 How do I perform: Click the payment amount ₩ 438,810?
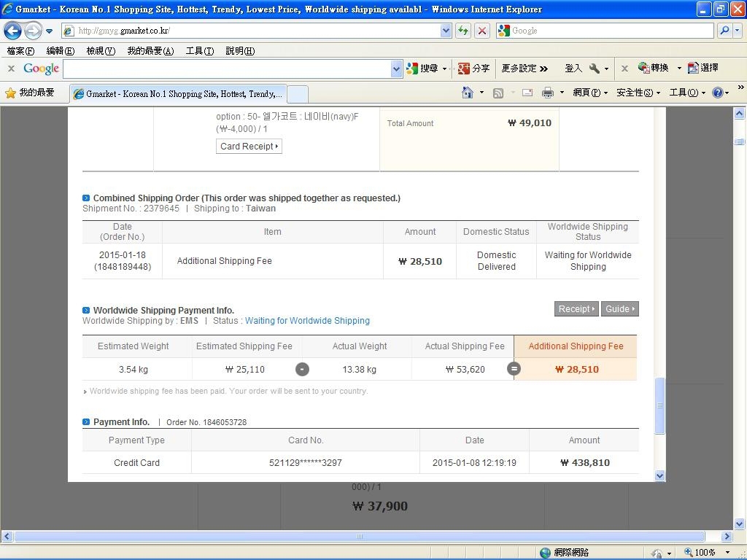coord(584,463)
